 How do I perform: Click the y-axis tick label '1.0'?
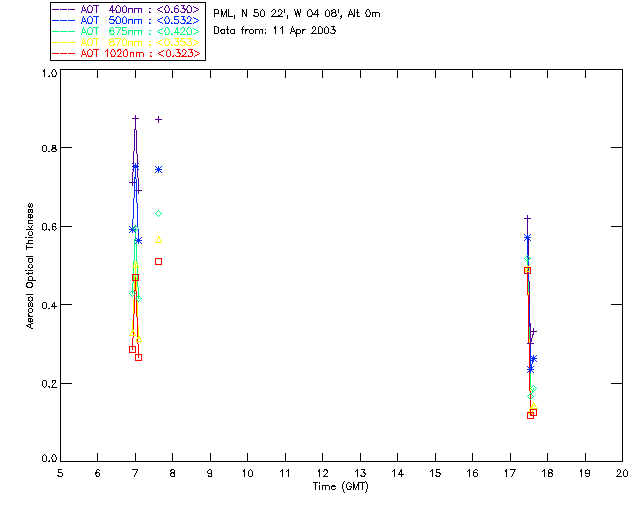[49, 73]
